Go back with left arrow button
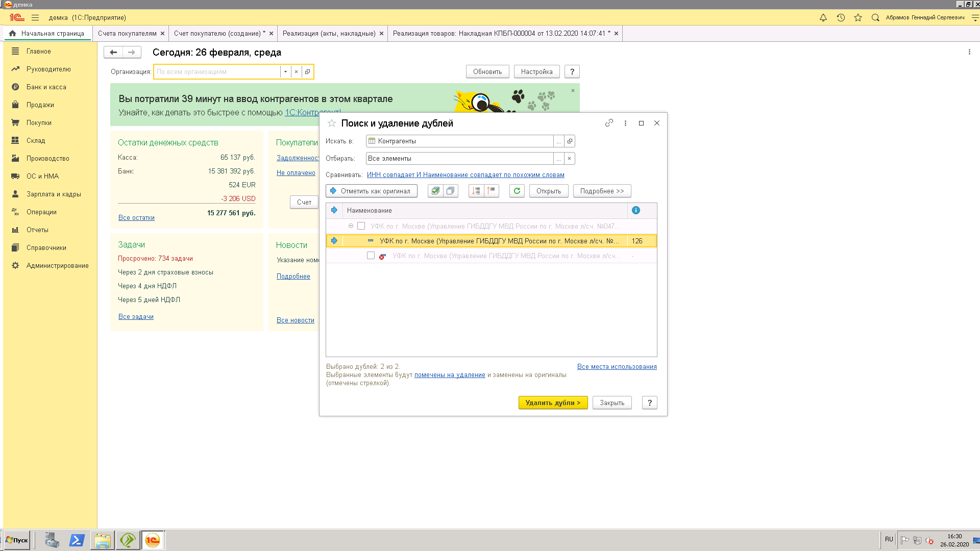980x551 pixels. (113, 52)
